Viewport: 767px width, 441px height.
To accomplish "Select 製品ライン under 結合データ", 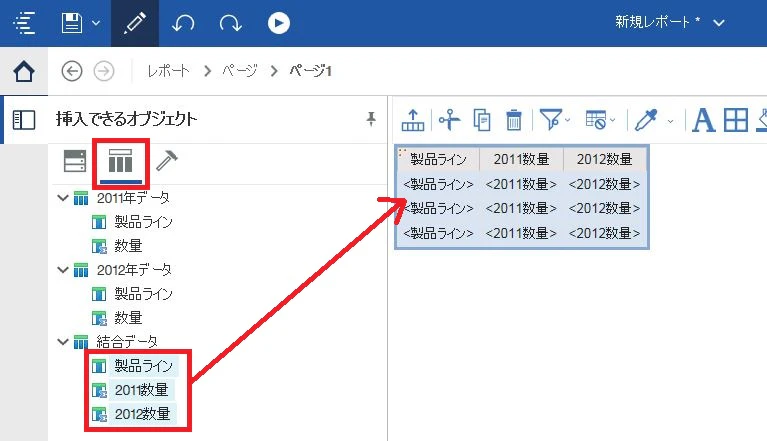I will tap(143, 366).
